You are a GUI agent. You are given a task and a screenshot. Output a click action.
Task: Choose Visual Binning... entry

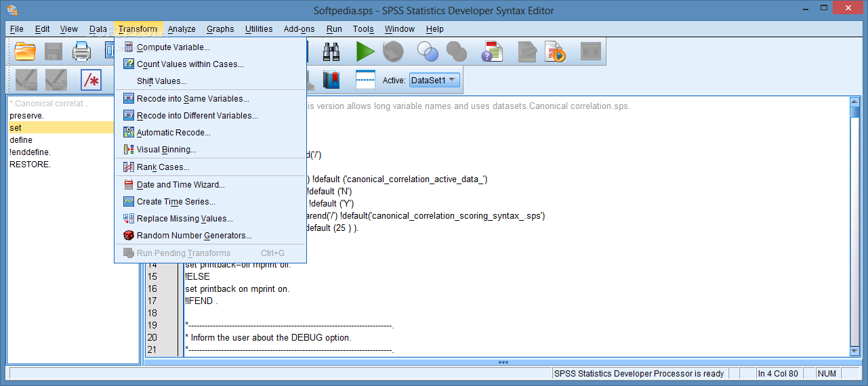coord(211,150)
